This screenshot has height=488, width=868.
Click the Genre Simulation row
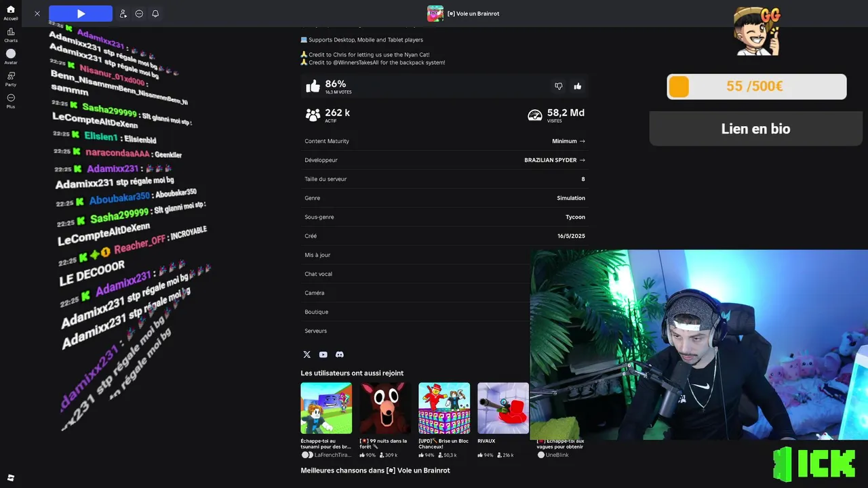[445, 198]
